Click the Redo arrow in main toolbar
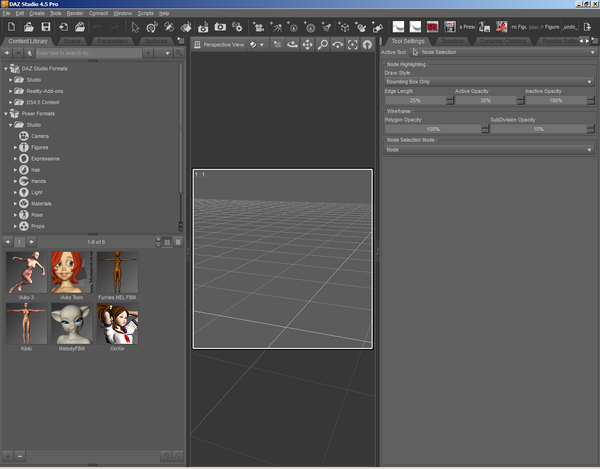 (114, 27)
